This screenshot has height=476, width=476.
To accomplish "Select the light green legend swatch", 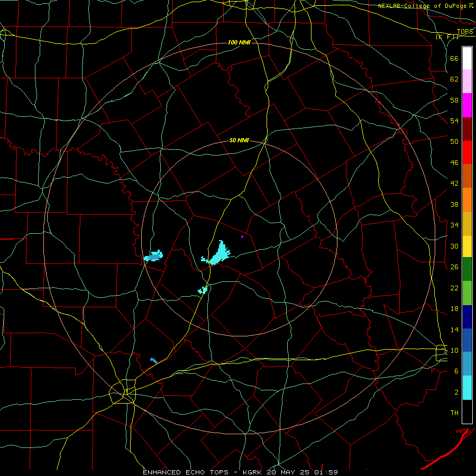I will (x=467, y=293).
